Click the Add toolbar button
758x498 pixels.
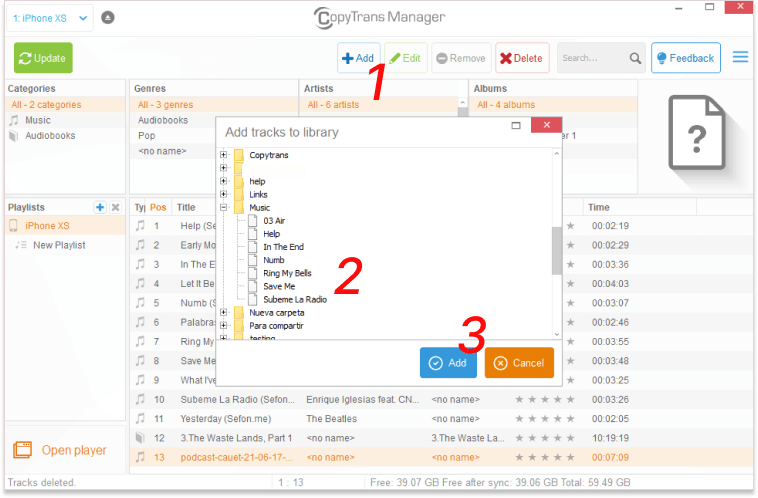click(x=358, y=58)
